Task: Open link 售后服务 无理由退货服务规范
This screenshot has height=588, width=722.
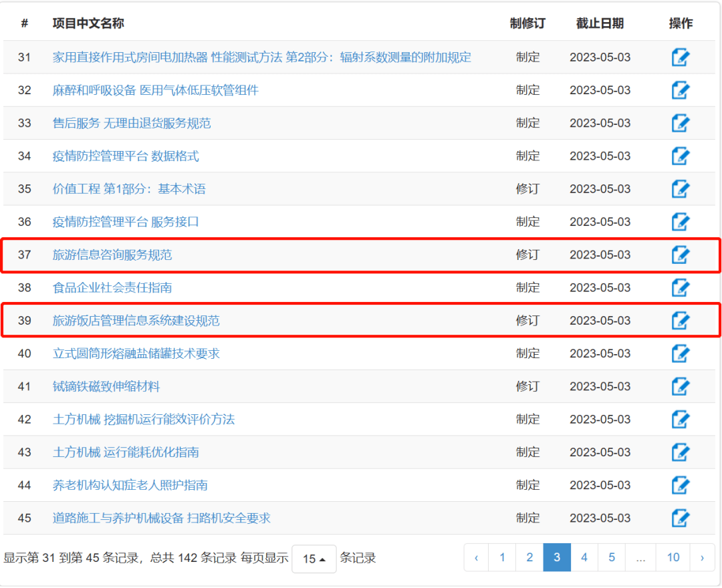Action: coord(132,123)
